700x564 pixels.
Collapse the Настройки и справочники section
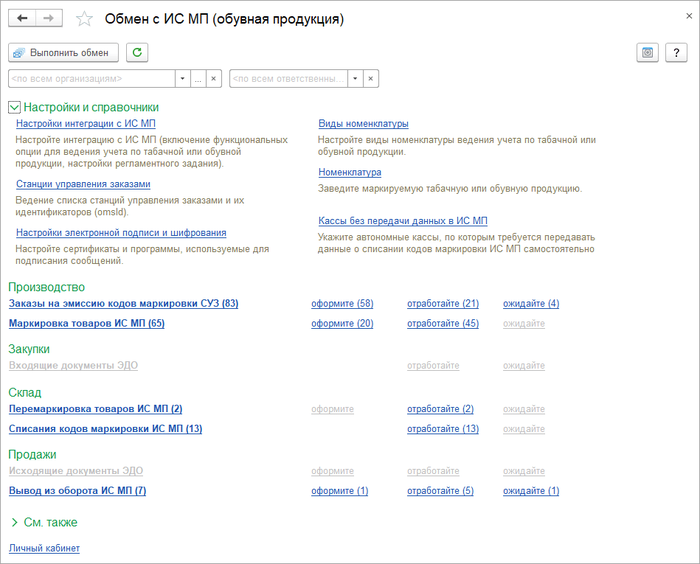pyautogui.click(x=14, y=107)
